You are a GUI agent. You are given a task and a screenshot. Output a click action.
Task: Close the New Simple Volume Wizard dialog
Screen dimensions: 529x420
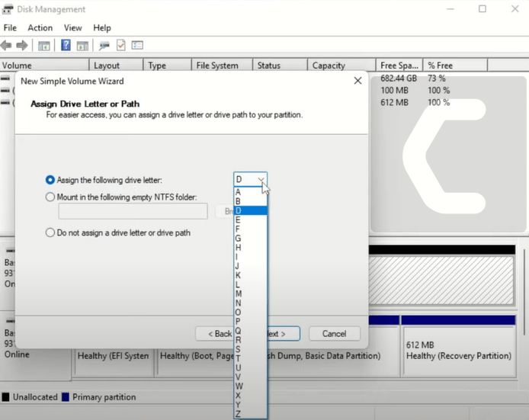357,81
